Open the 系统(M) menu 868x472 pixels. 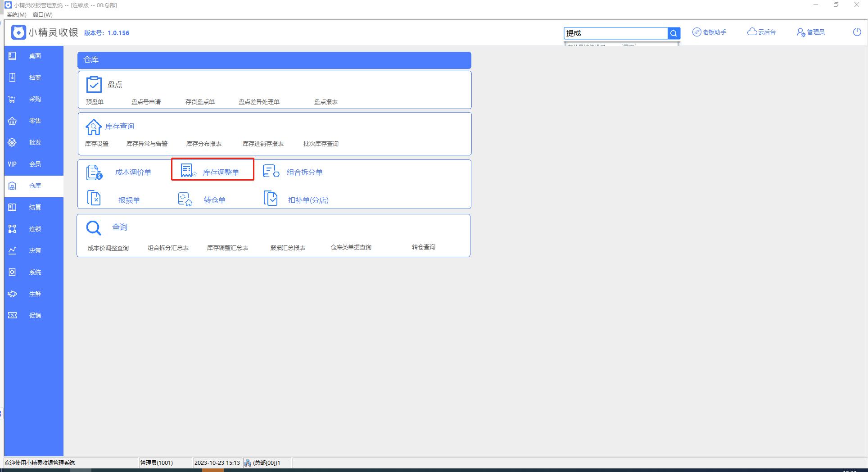click(x=17, y=15)
